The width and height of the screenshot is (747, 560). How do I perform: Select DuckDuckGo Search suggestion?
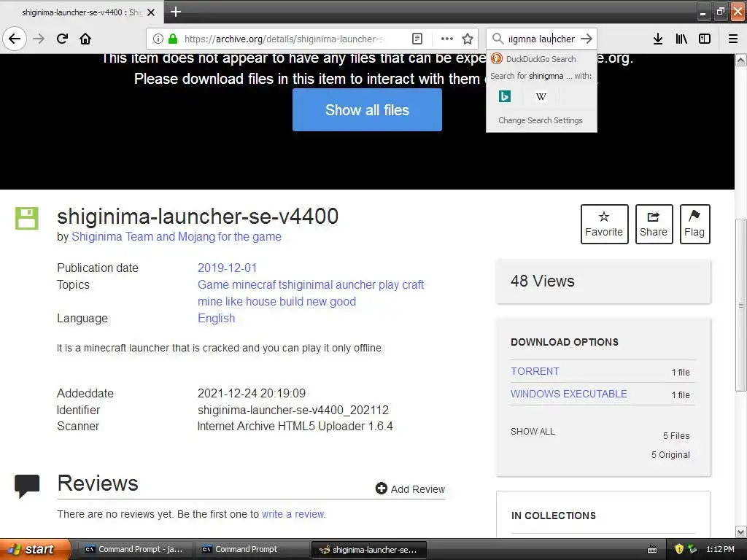(x=541, y=59)
